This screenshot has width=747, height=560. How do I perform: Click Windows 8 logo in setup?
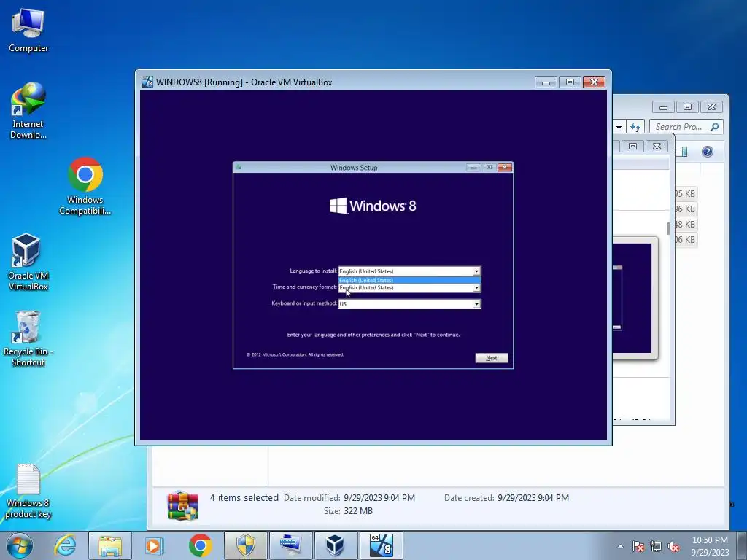(373, 206)
